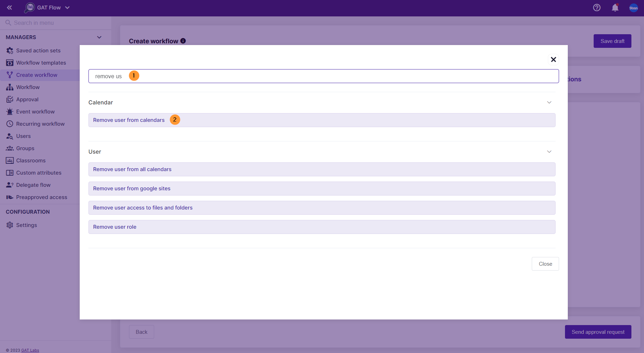Viewport: 644px width, 353px height.
Task: Open Preapproved access
Action: click(x=42, y=197)
